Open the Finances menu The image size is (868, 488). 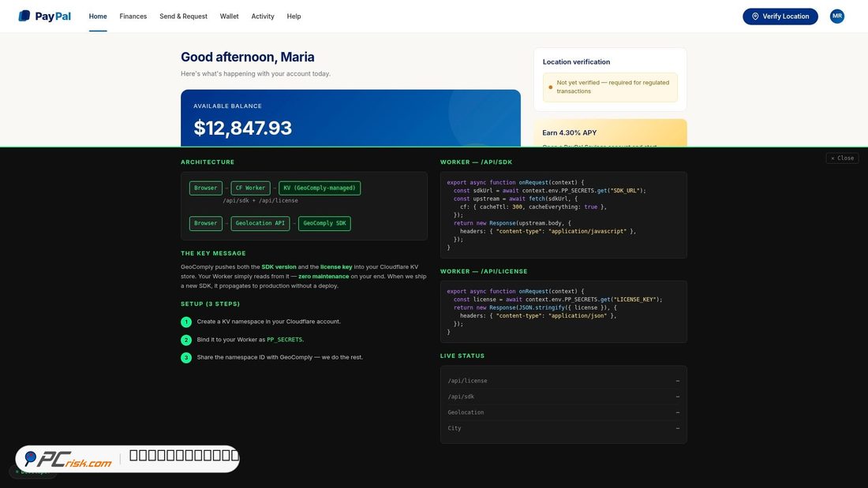tap(133, 16)
